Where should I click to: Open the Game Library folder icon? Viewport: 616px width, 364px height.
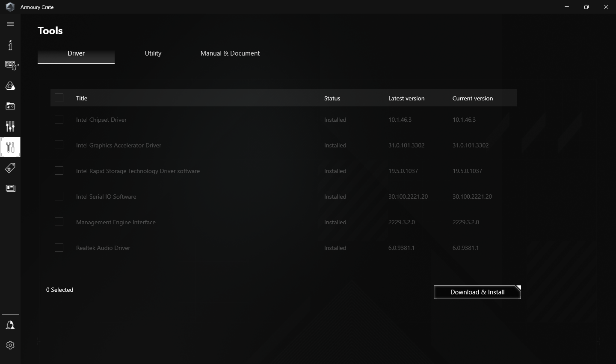click(x=10, y=106)
